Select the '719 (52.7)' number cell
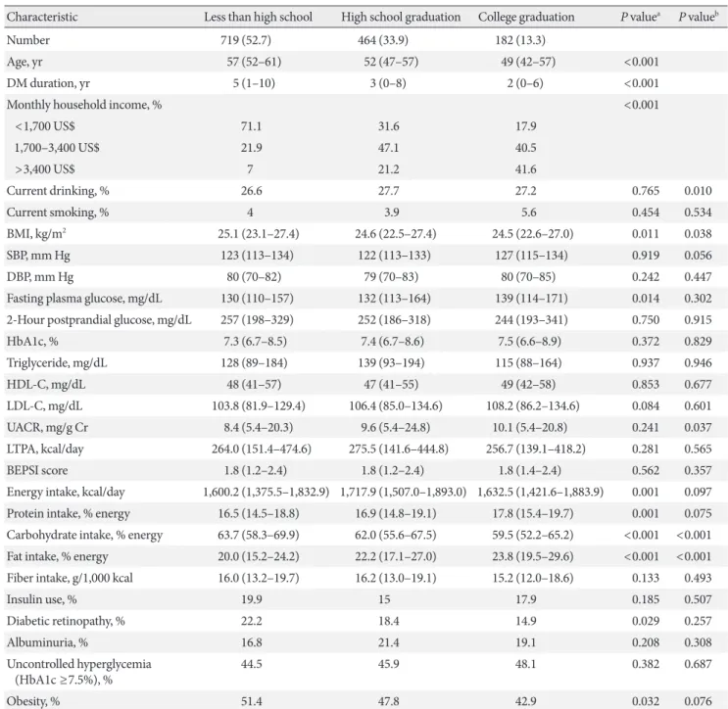 tap(246, 40)
